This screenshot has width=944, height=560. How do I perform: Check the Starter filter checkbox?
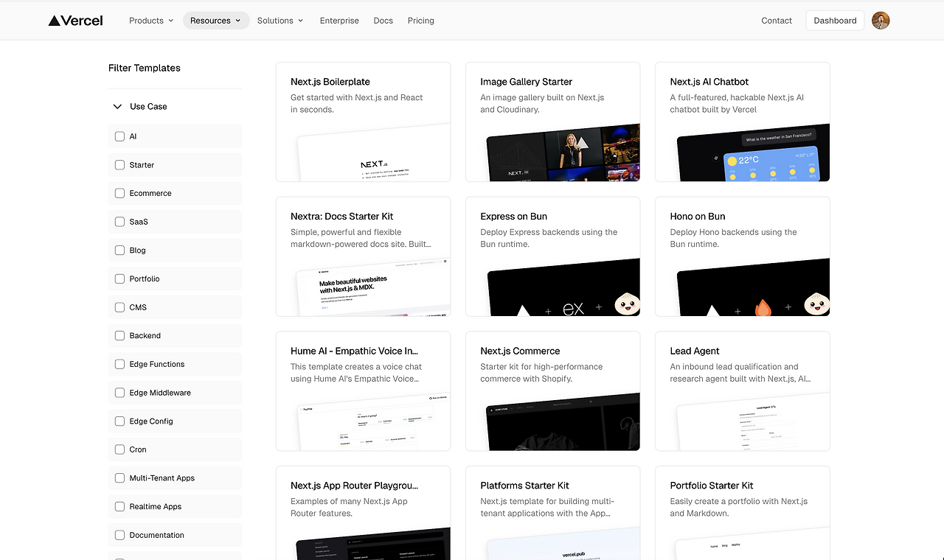119,165
